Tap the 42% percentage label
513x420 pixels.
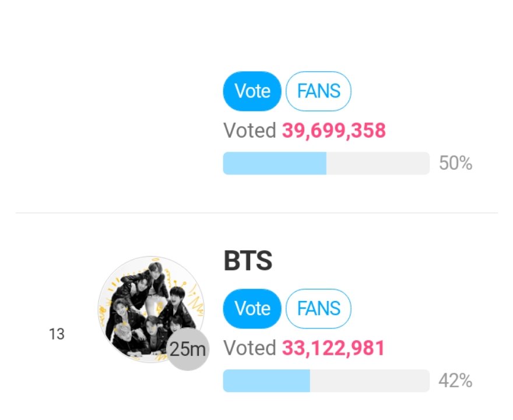pos(455,381)
